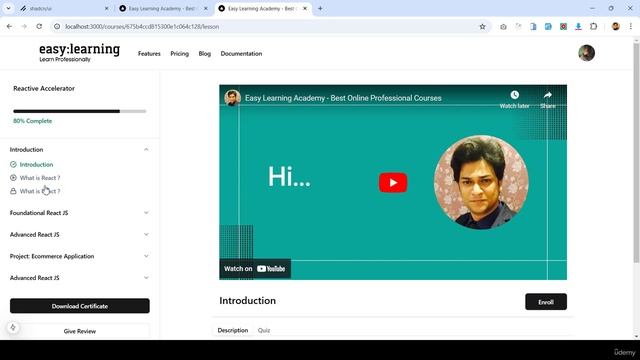Open the Features nav item

(149, 53)
